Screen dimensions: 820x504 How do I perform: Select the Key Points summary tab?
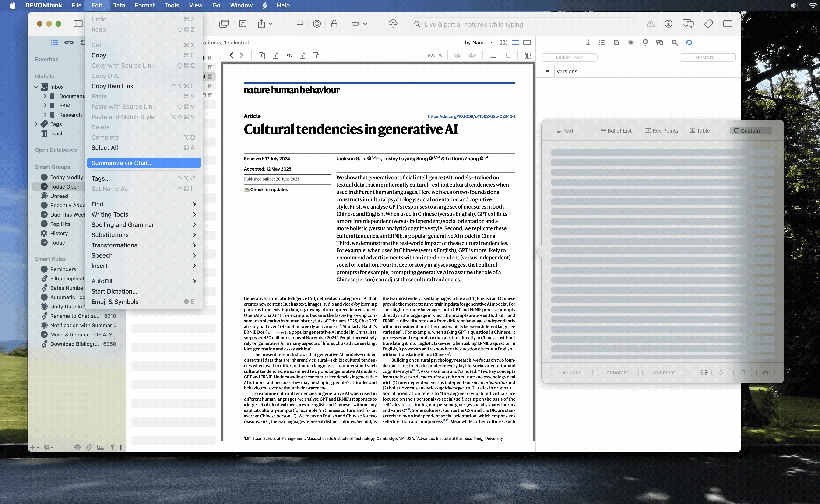click(x=662, y=131)
